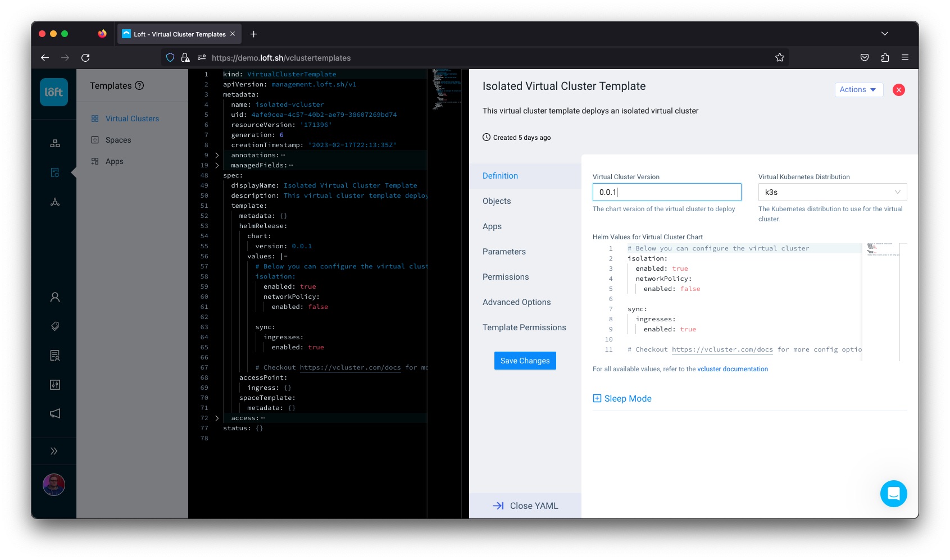Open the chat bubble in the bottom-right corner
The height and width of the screenshot is (560, 950).
point(894,494)
